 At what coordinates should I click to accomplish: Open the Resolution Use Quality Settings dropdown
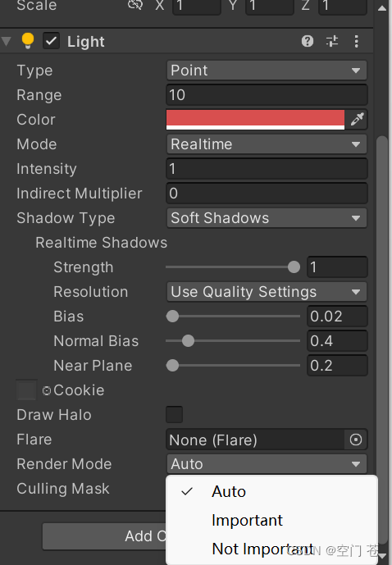[267, 292]
